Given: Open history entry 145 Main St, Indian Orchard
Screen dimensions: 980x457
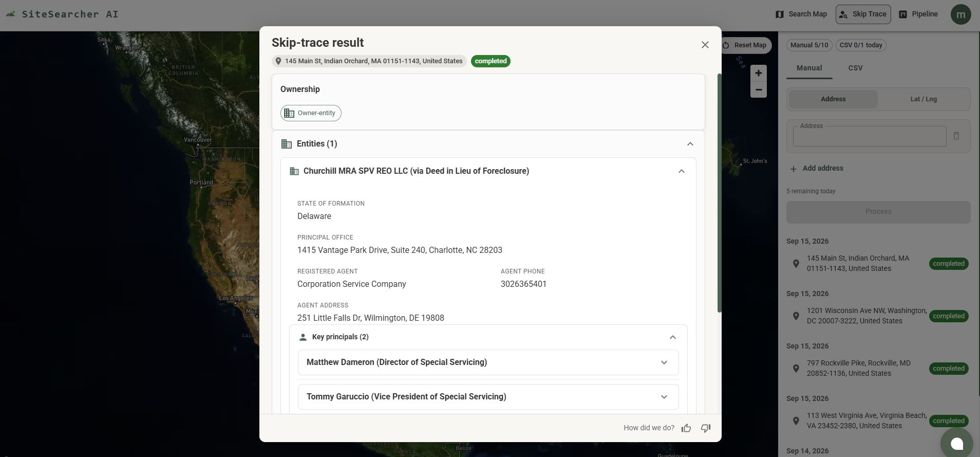Looking at the screenshot, I should tap(878, 264).
